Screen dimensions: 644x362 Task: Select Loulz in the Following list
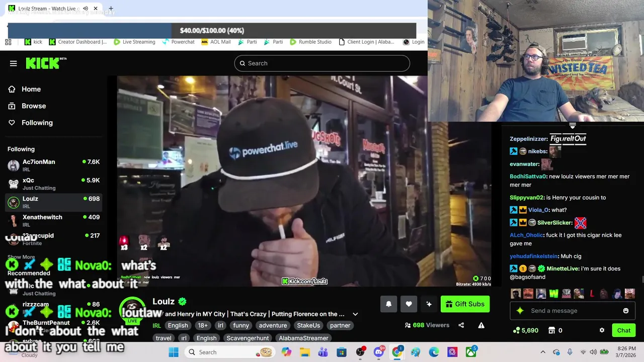pos(53,202)
